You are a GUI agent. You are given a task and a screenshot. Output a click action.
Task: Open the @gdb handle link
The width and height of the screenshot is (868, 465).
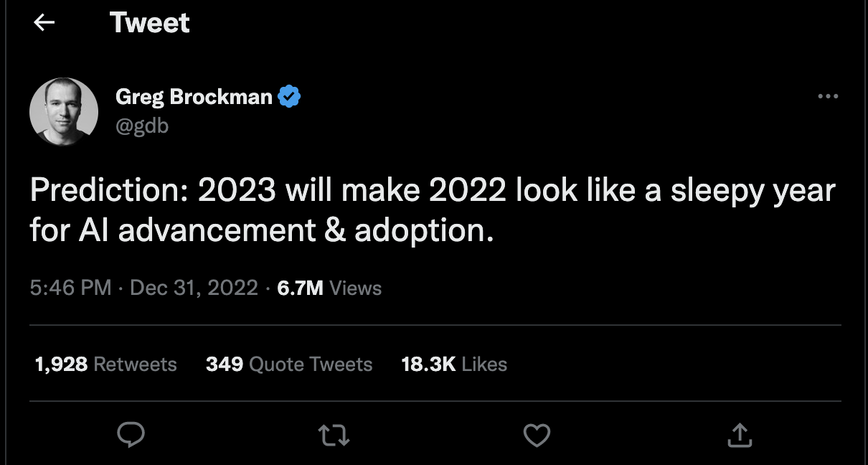click(x=142, y=125)
